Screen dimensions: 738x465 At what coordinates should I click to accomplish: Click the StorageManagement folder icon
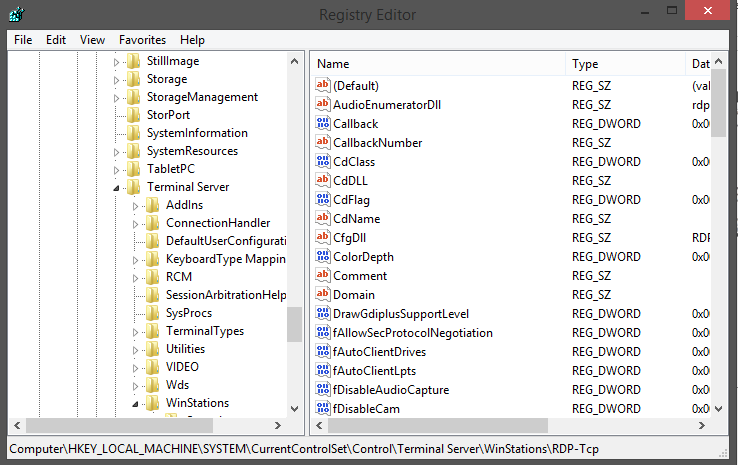[134, 97]
